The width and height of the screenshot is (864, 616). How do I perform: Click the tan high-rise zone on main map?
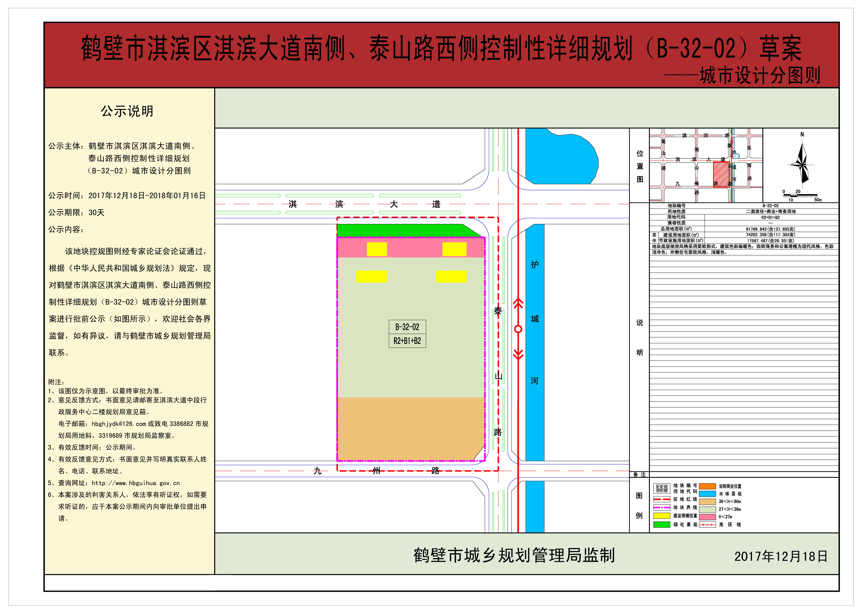[411, 429]
